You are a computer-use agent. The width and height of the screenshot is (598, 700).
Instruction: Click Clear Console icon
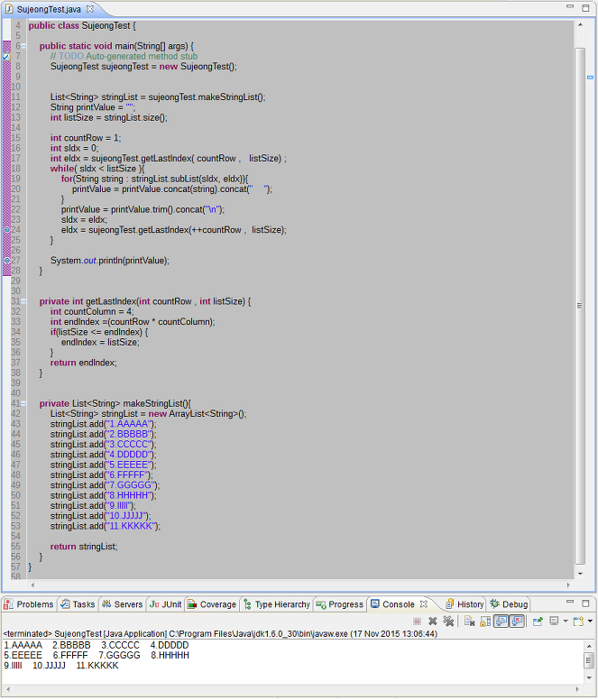[x=469, y=621]
